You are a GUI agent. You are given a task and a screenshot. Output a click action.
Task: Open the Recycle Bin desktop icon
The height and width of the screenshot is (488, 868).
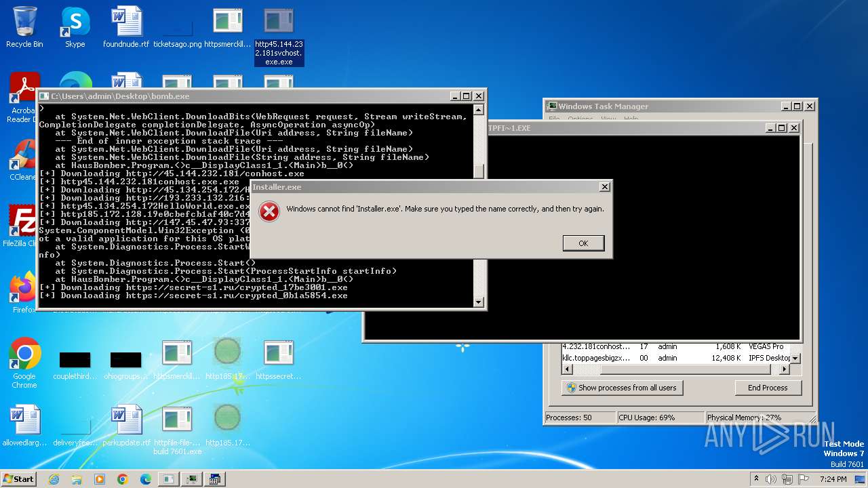[x=24, y=28]
